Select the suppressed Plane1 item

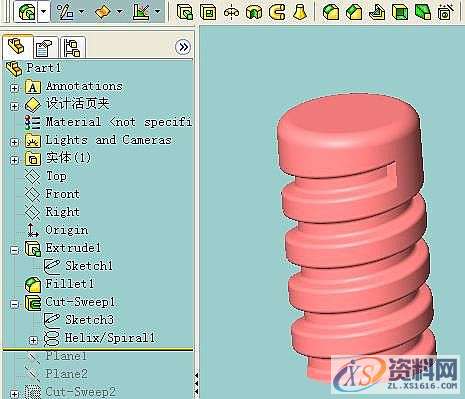click(x=66, y=356)
